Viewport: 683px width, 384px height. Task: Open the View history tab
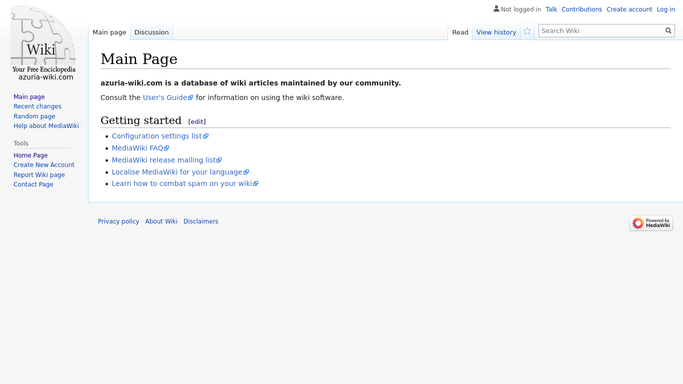[x=496, y=32]
